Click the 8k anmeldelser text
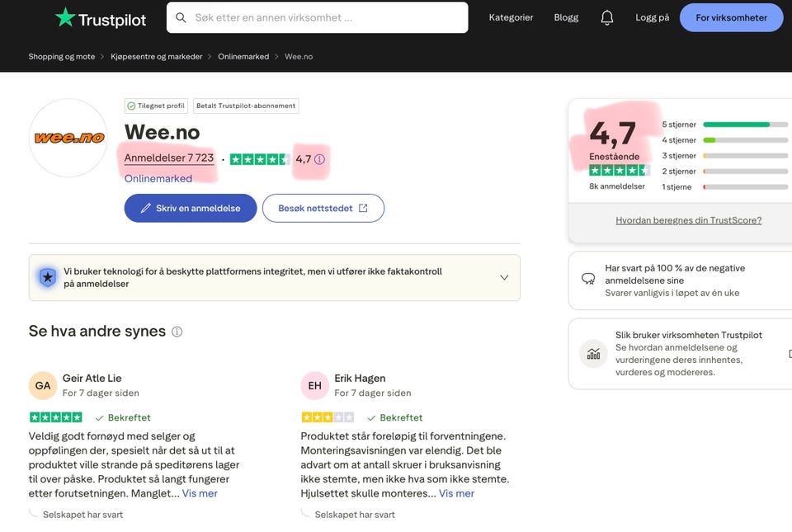The width and height of the screenshot is (792, 532). (x=617, y=186)
